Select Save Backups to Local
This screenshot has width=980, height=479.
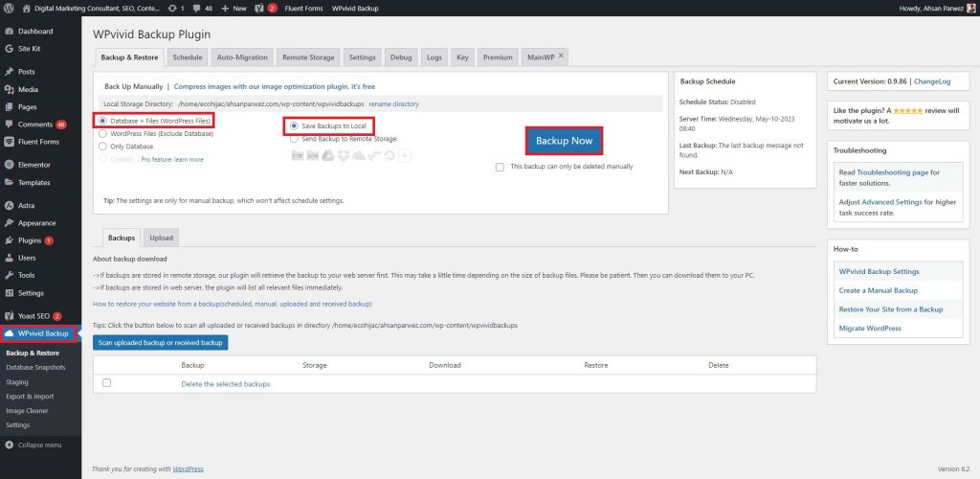pyautogui.click(x=294, y=126)
